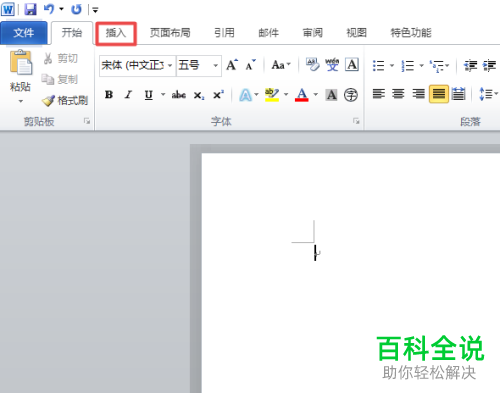Image resolution: width=500 pixels, height=393 pixels.
Task: Open the 特色功能 tab
Action: 411,33
